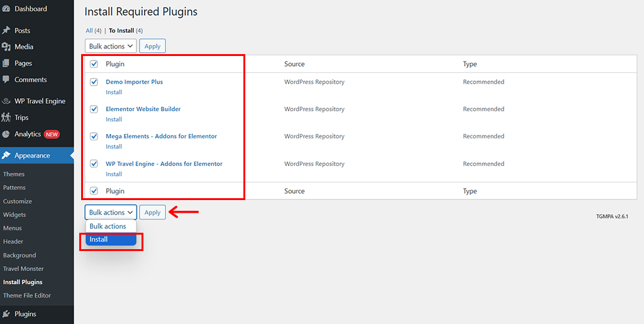Screen dimensions: 644x324
Task: Click the Plugins plug icon
Action: (x=6, y=314)
